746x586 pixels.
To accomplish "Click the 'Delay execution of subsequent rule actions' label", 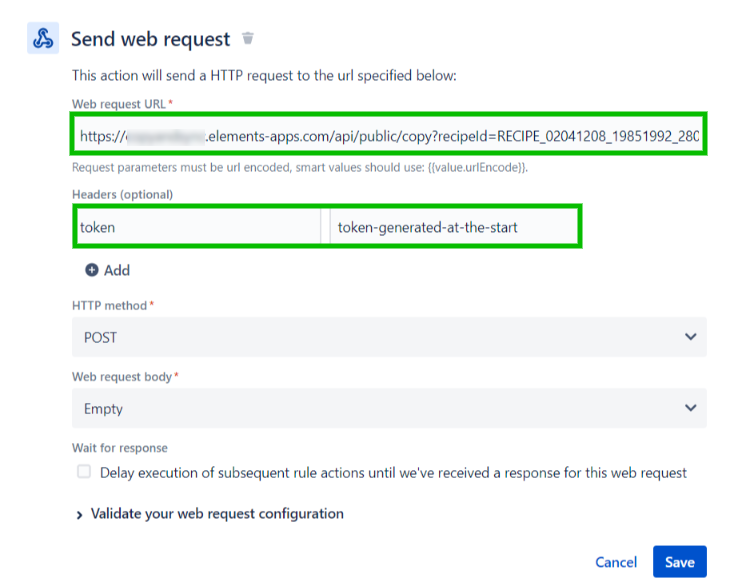I will tap(393, 472).
